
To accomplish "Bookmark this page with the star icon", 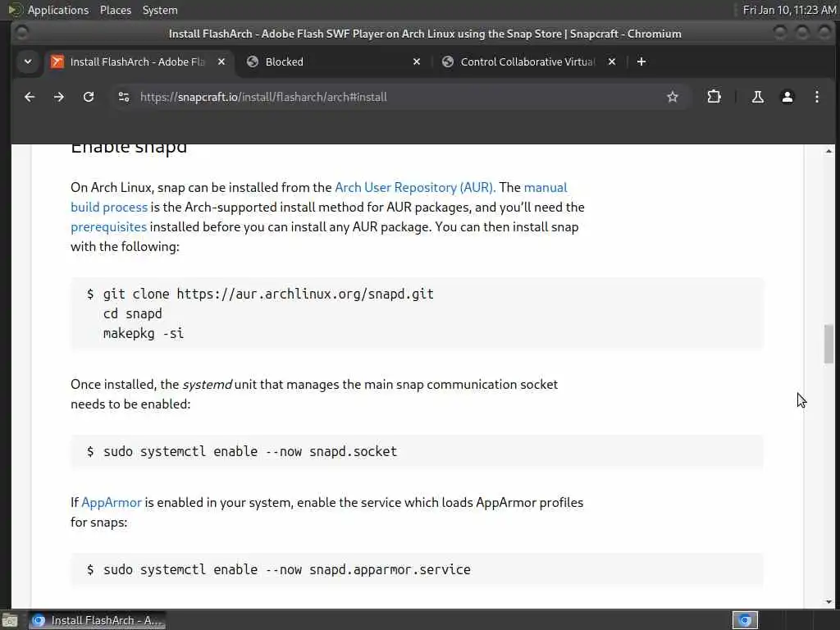I will point(673,97).
